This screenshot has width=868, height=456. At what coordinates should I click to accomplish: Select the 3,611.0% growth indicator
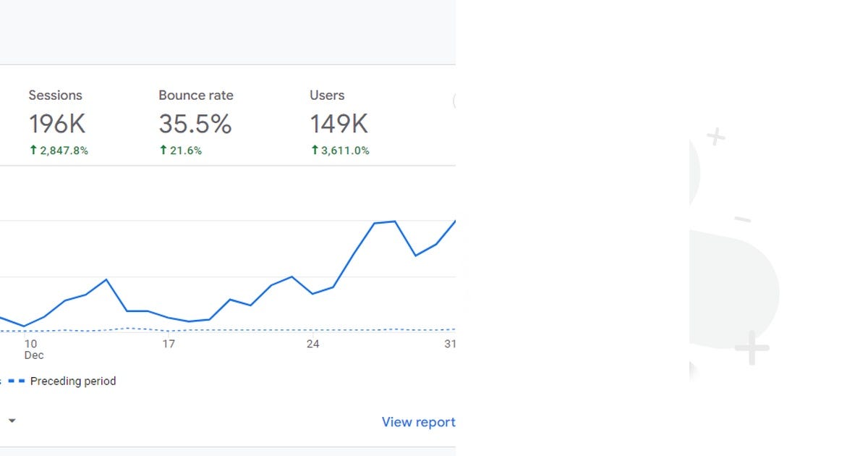coord(340,151)
